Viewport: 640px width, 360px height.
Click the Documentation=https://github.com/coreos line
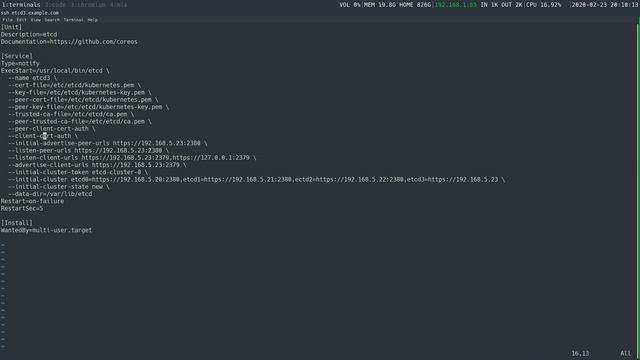[69, 42]
